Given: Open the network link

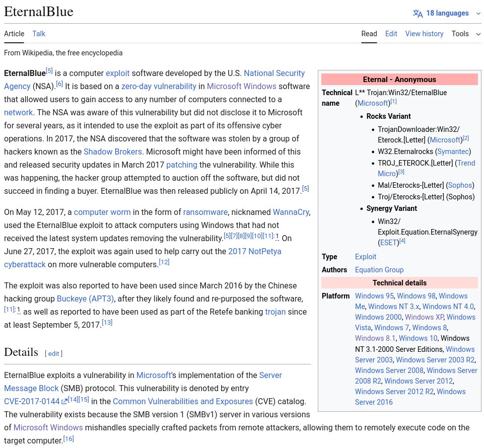Looking at the screenshot, I should [18, 112].
